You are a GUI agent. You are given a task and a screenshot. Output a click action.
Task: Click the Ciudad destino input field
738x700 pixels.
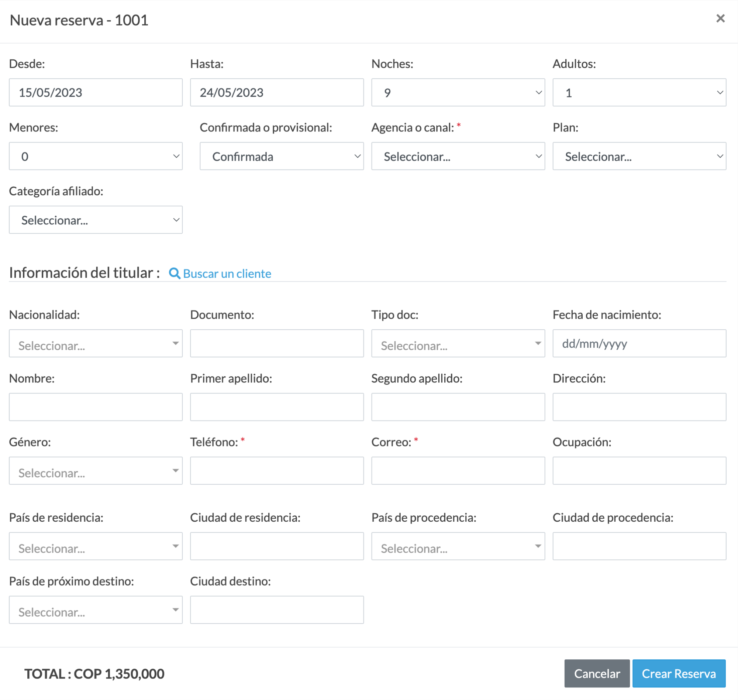pyautogui.click(x=277, y=610)
